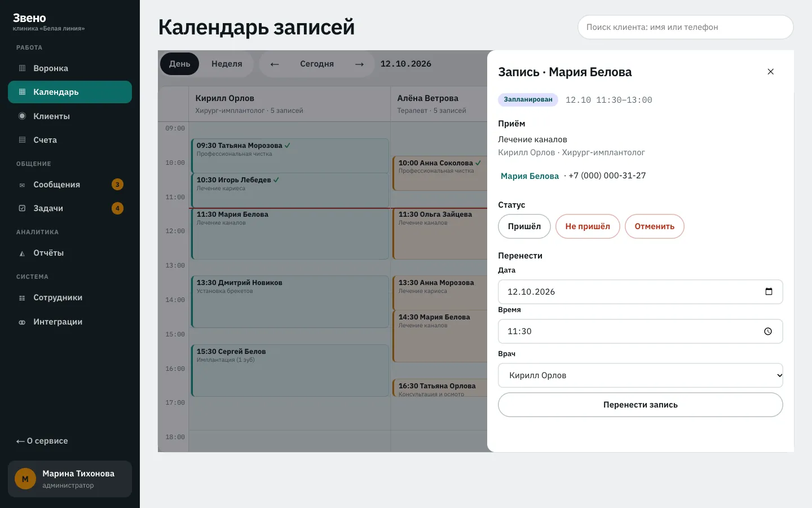Click the Календарь grid icon

(22, 92)
